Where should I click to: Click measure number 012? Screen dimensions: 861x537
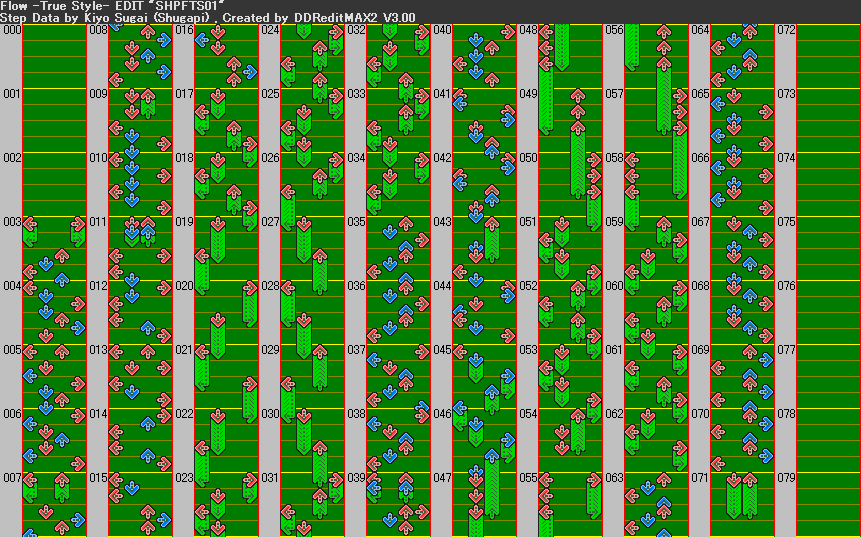pos(98,286)
